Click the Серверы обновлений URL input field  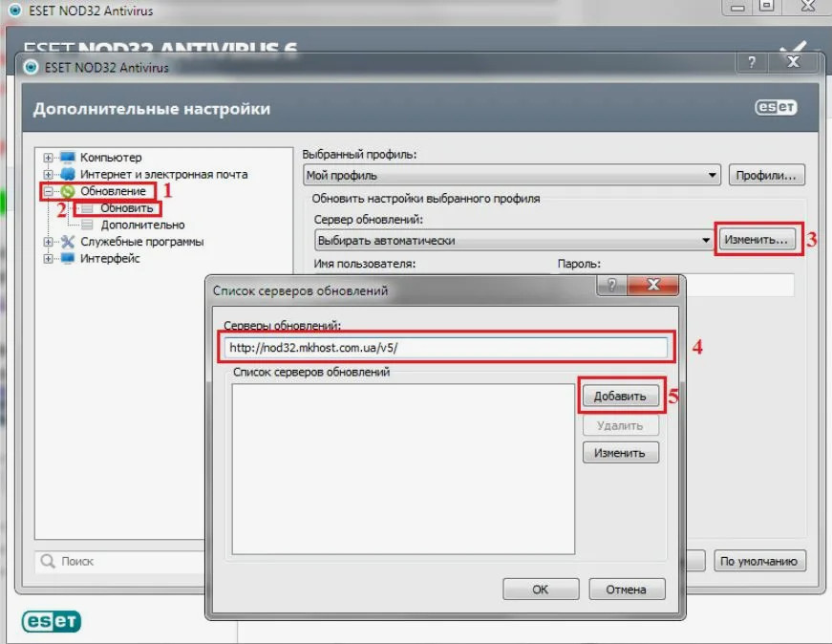click(x=446, y=347)
